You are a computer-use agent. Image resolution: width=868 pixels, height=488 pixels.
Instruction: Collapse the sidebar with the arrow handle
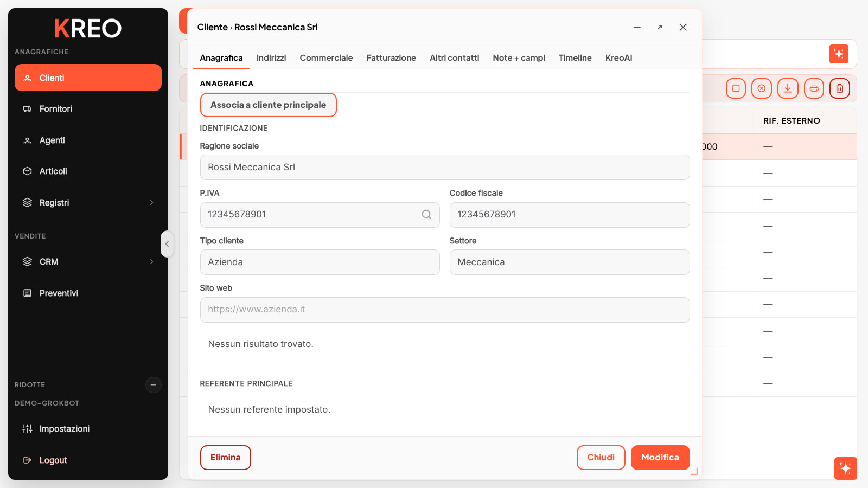coord(167,244)
